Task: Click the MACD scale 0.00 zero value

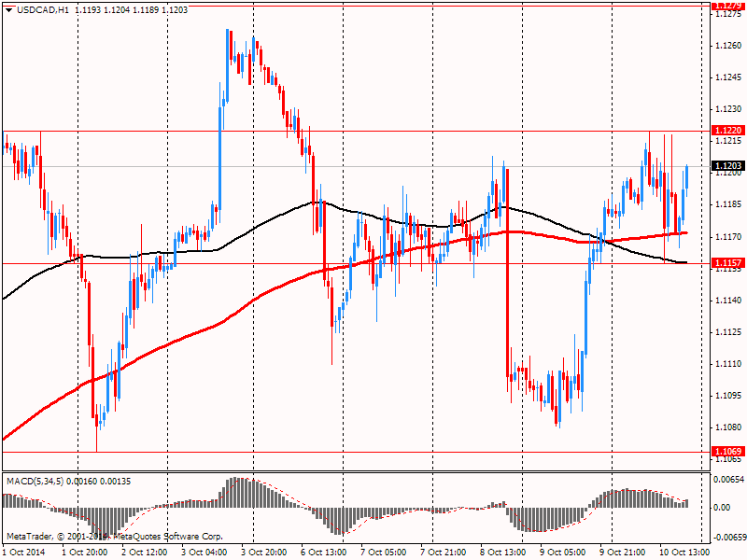Action: [x=723, y=508]
